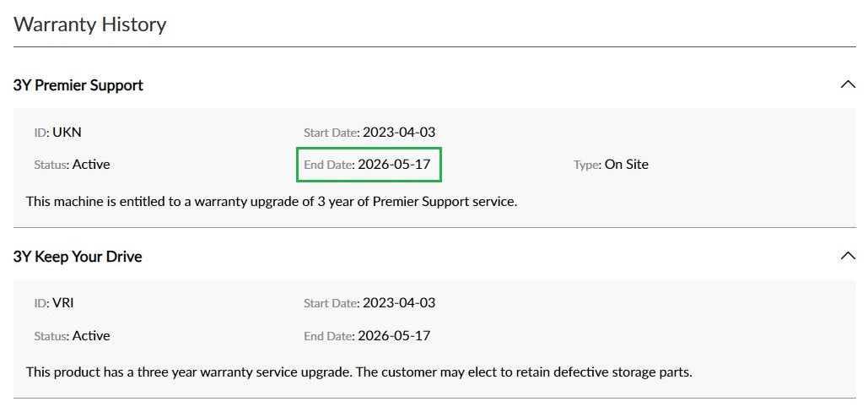Click the Premier Support entitlement description
Viewport: 868px width, 407px height.
point(271,202)
